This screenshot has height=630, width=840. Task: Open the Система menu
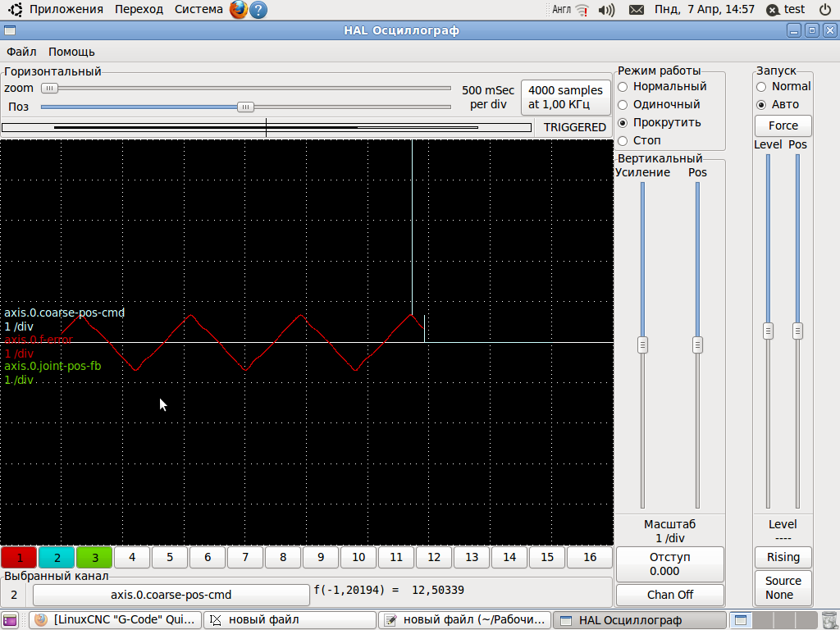tap(199, 10)
